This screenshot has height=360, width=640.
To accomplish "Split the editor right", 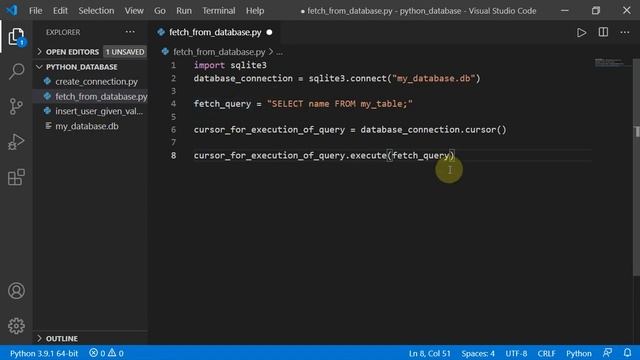I will (603, 32).
